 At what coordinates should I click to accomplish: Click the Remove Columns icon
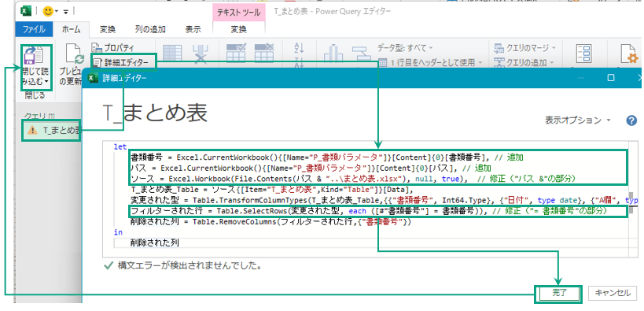[200, 54]
